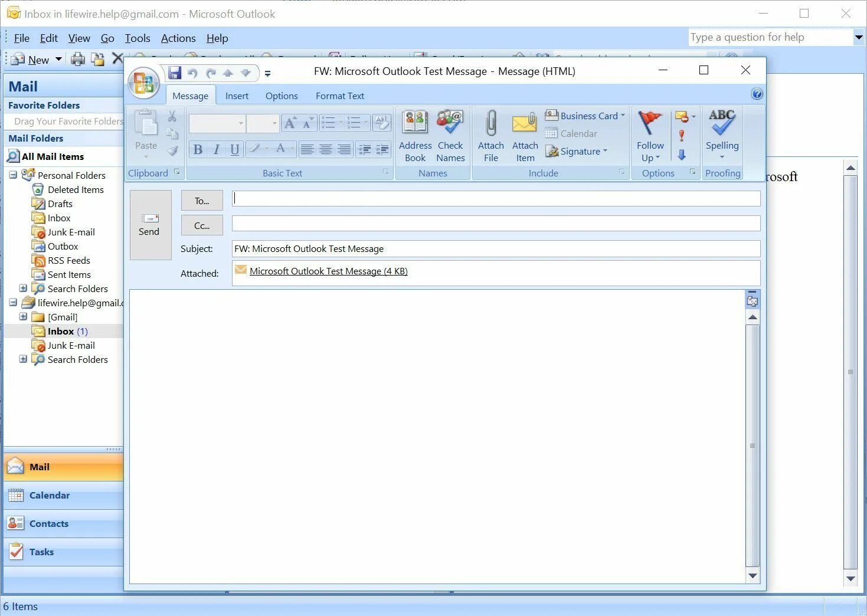The width and height of the screenshot is (867, 616).
Task: Open the permission envelope dropdown in Options
Action: point(693,116)
